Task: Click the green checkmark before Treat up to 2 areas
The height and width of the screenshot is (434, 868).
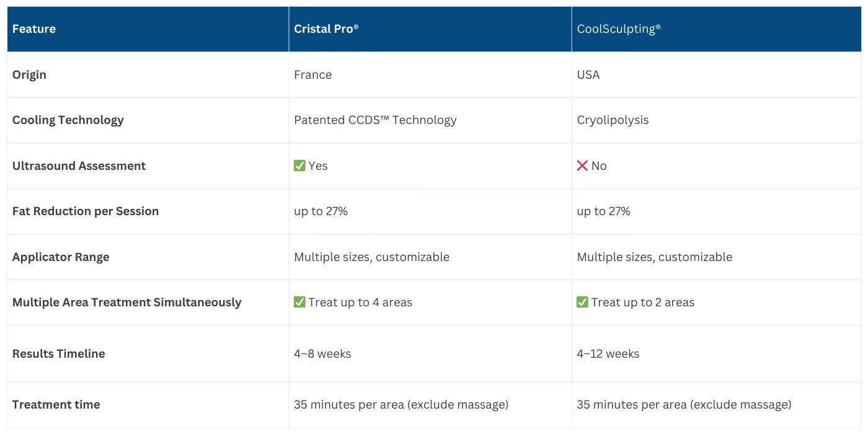Action: tap(582, 303)
